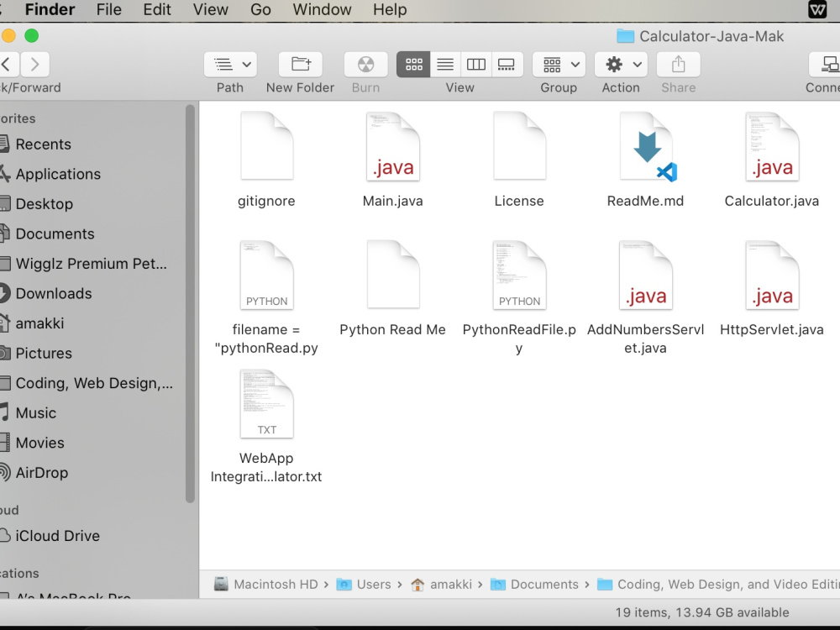
Task: Select the License file icon
Action: (x=520, y=145)
